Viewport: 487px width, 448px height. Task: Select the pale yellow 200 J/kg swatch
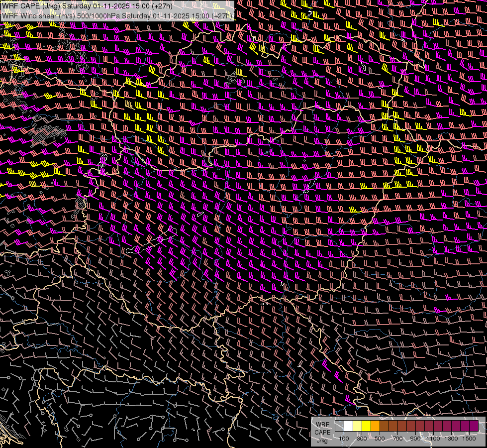358,426
